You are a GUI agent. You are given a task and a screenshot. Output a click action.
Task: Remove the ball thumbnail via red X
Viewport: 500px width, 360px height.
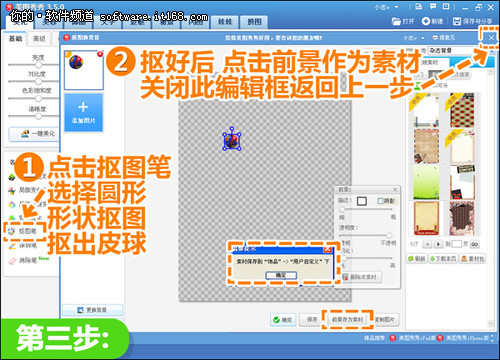click(100, 54)
